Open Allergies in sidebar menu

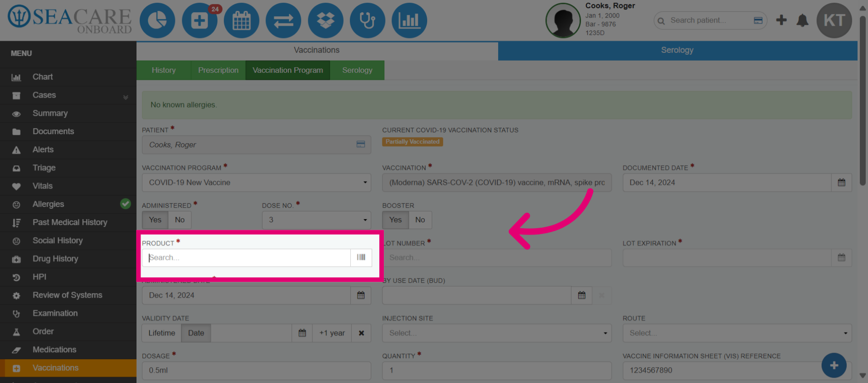68,204
